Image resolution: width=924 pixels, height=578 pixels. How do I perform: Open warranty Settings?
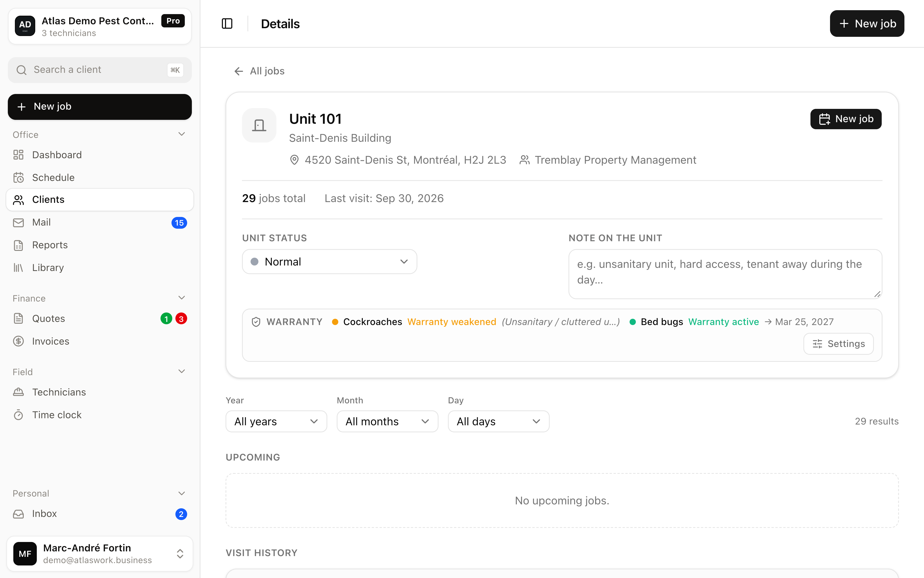[838, 344]
